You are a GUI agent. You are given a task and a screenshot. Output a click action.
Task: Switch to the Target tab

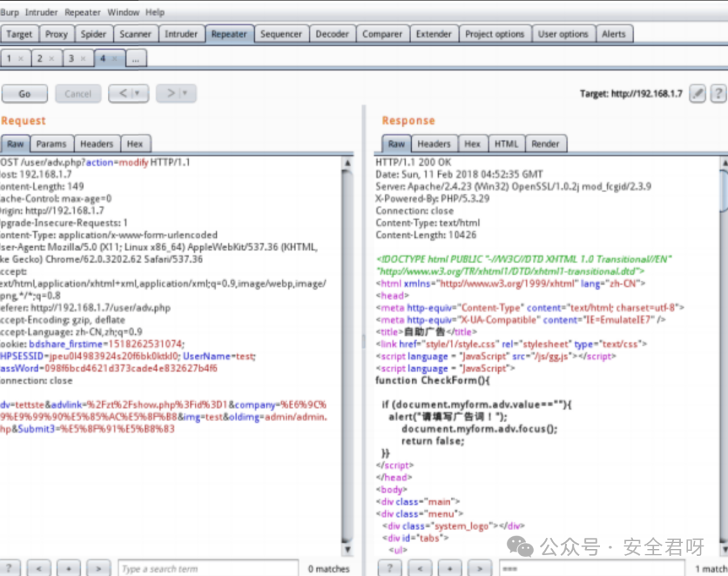tap(20, 34)
